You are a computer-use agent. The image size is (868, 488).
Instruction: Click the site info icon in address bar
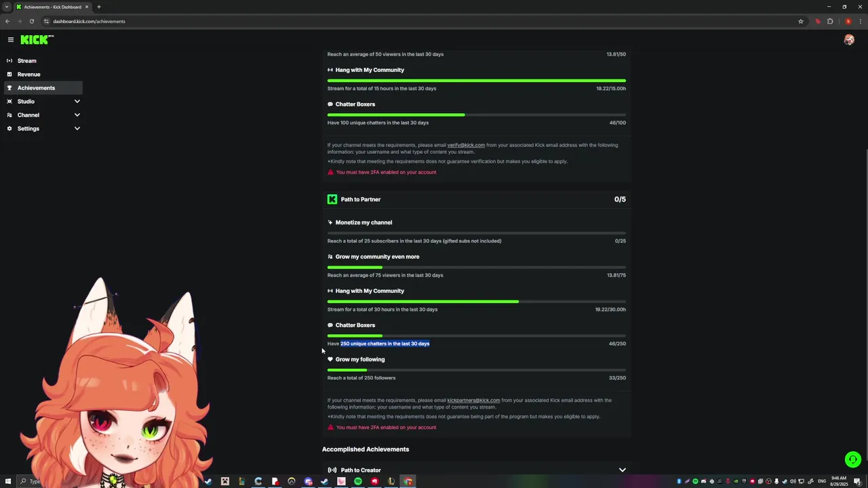(x=46, y=21)
